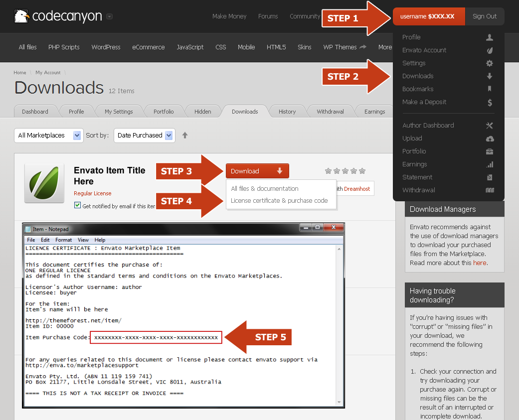Open the All Marketplaces dropdown
Image resolution: width=519 pixels, height=420 pixels.
pos(48,135)
